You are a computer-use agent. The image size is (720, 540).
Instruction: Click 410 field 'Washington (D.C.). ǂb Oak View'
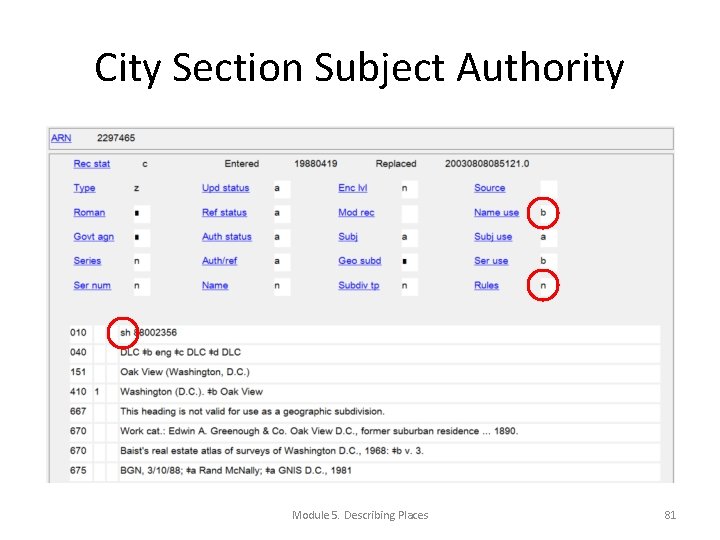(389, 392)
